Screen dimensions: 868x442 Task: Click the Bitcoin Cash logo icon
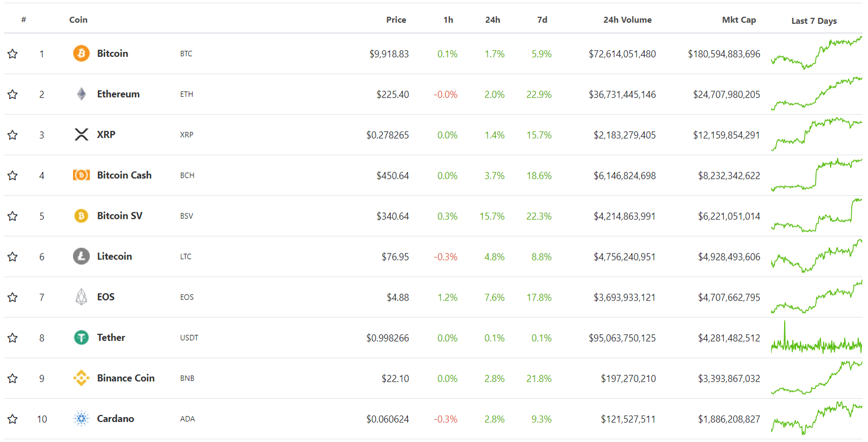point(81,175)
